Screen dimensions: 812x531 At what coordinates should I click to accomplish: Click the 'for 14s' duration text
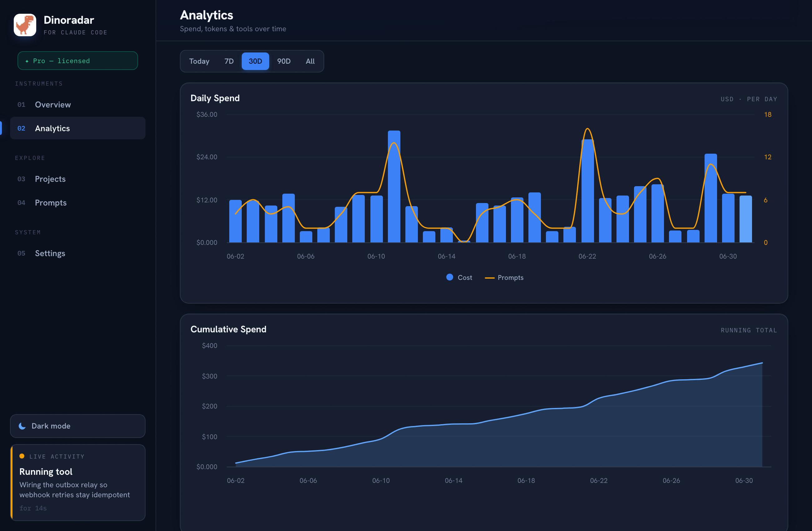33,508
